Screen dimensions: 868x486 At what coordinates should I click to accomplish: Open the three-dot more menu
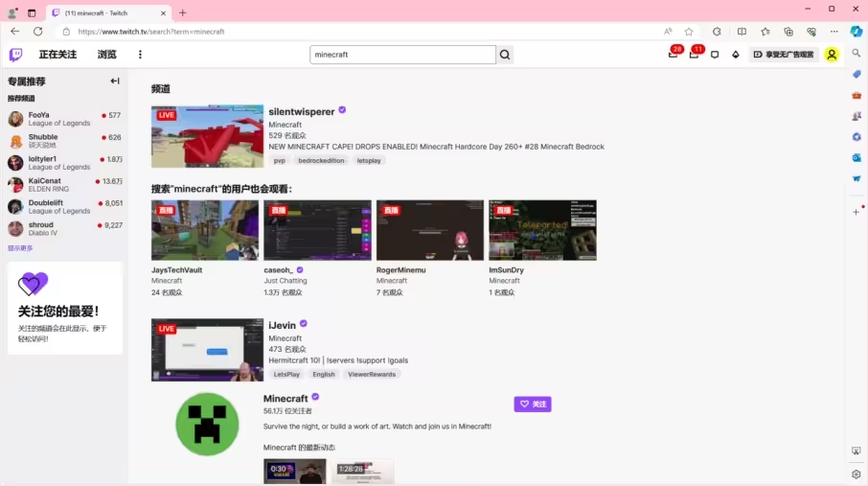pyautogui.click(x=140, y=55)
